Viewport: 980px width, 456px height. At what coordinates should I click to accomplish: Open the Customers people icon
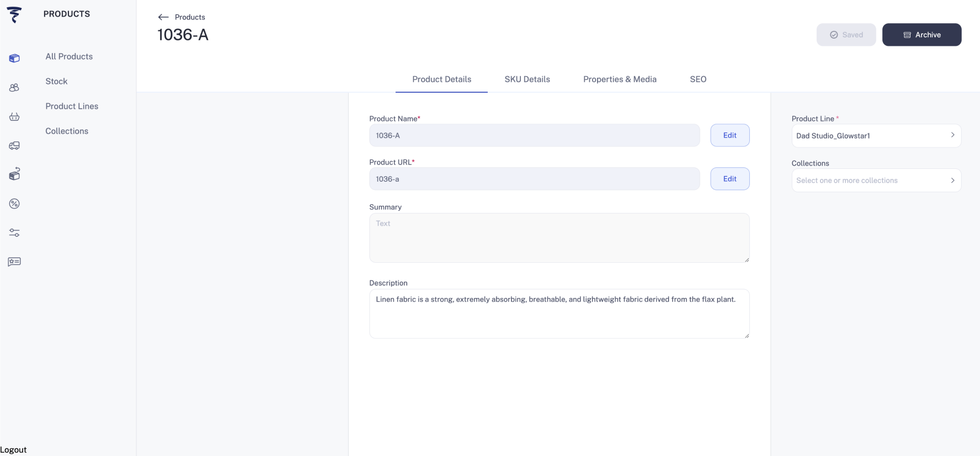pyautogui.click(x=14, y=88)
